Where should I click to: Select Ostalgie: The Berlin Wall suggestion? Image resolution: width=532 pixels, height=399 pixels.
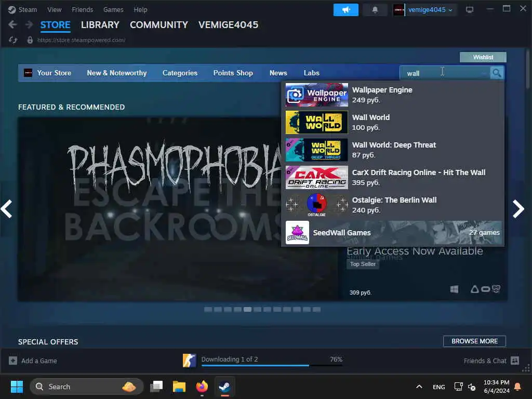click(x=393, y=205)
